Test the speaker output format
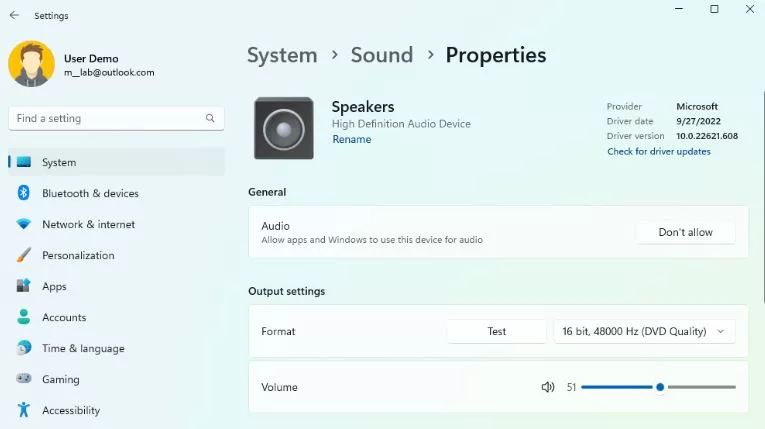The height and width of the screenshot is (429, 765). [497, 331]
